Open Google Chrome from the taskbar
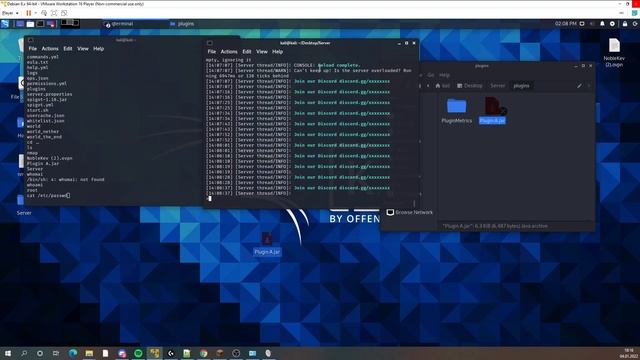 point(203,353)
